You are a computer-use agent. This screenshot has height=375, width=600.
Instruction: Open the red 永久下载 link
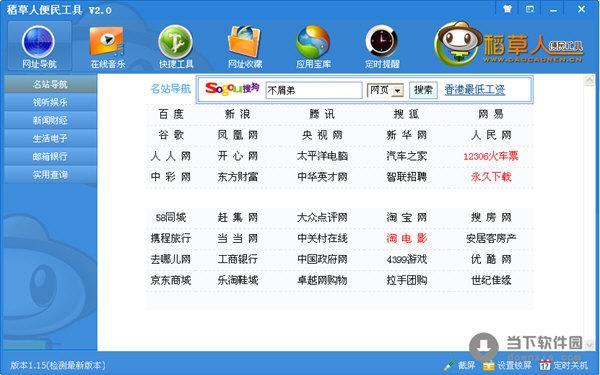pos(491,177)
